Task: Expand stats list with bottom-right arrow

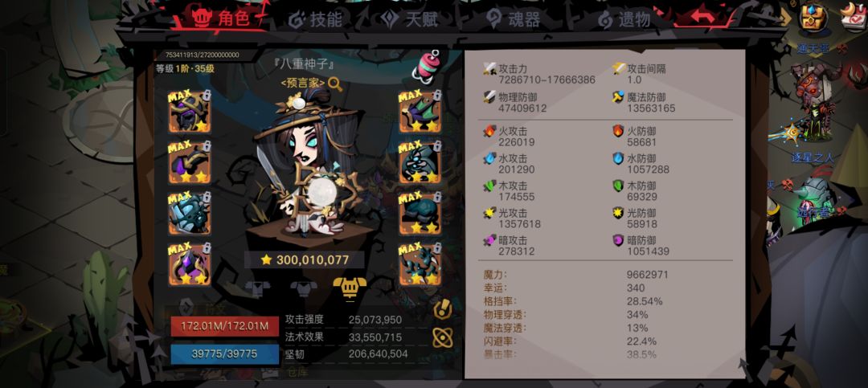Action: pos(745,364)
